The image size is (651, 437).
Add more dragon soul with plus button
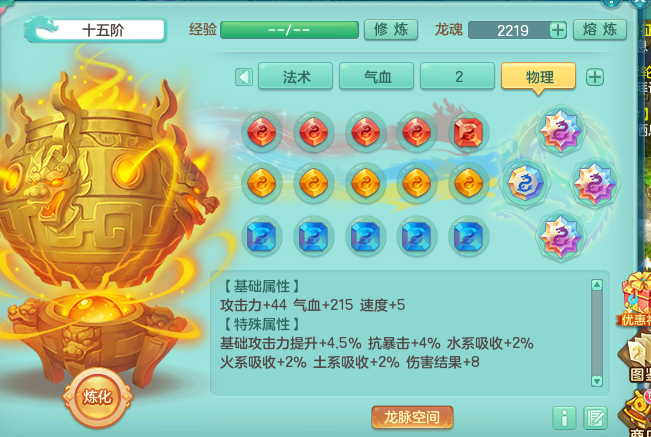tap(558, 30)
